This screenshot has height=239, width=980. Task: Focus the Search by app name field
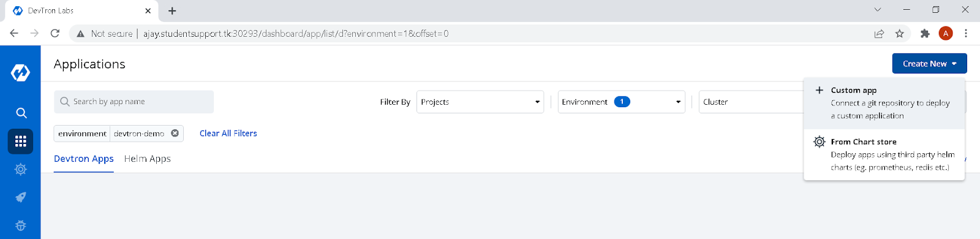click(x=134, y=102)
